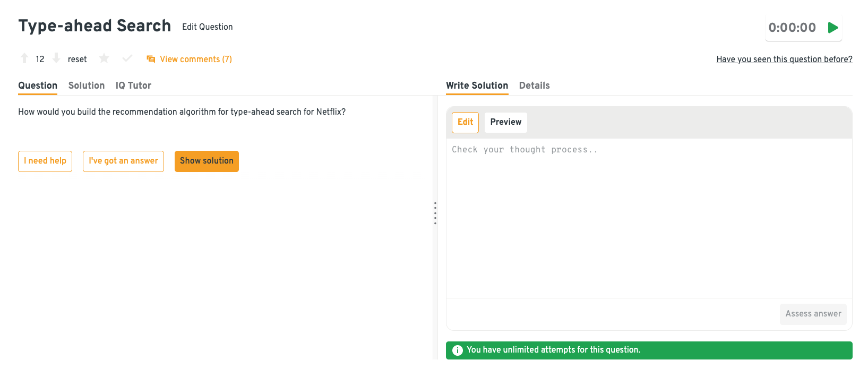Click the comments speech bubble icon
This screenshot has width=868, height=377.
coord(151,59)
